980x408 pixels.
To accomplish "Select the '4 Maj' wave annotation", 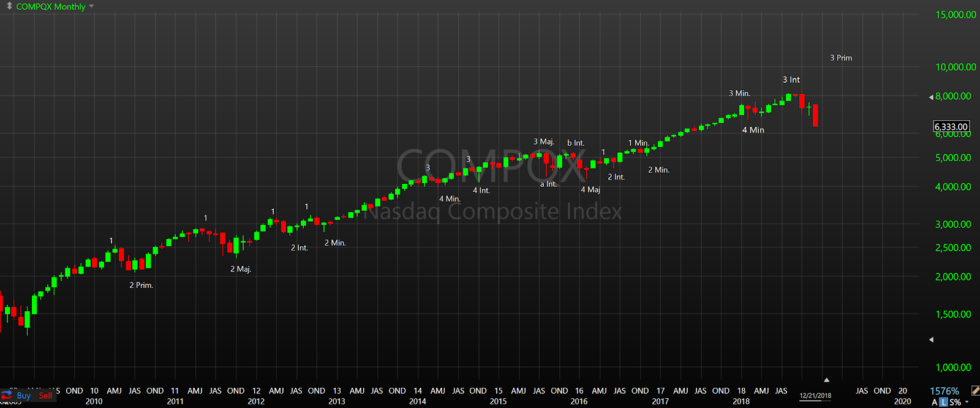I will [590, 189].
